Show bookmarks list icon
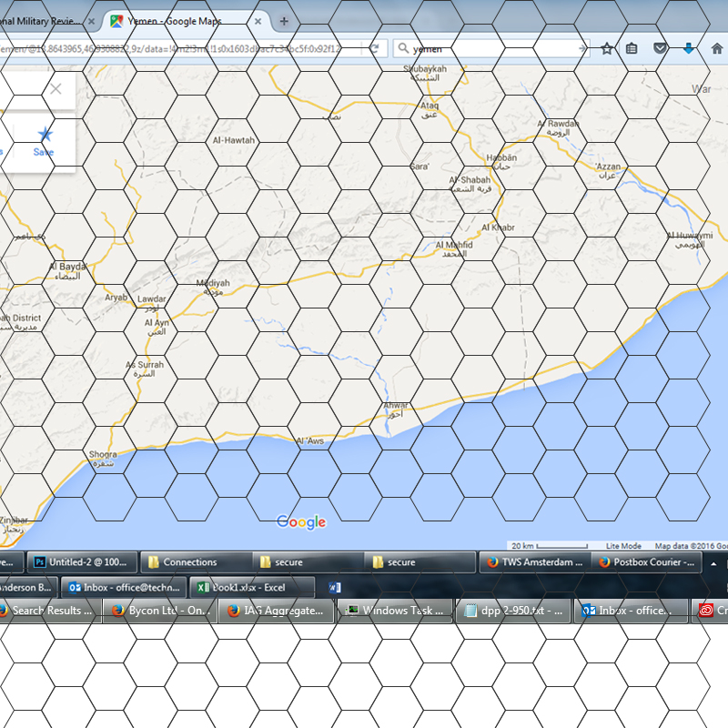This screenshot has width=728, height=728. click(632, 48)
